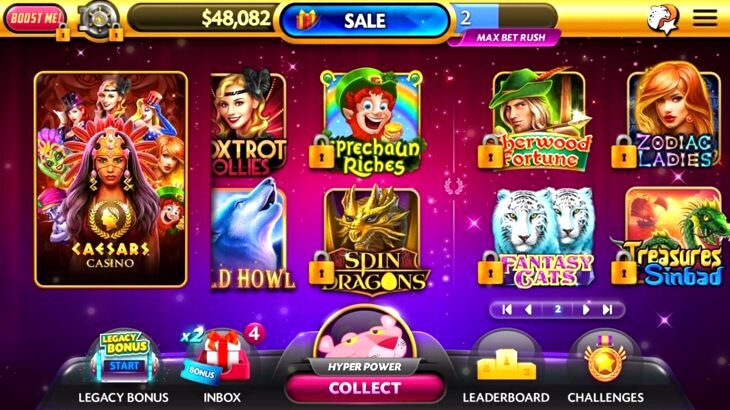Open the Leaderboard podium icon
Image resolution: width=730 pixels, height=410 pixels.
point(507,363)
